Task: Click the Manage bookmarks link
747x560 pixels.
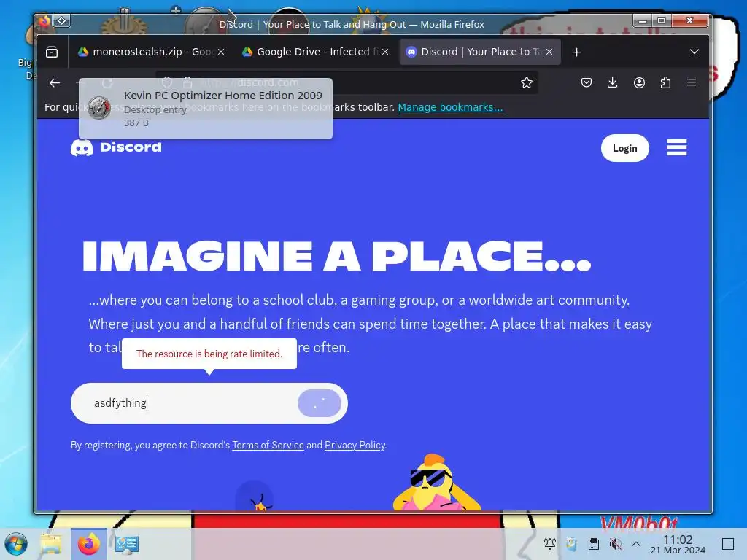Action: point(450,107)
